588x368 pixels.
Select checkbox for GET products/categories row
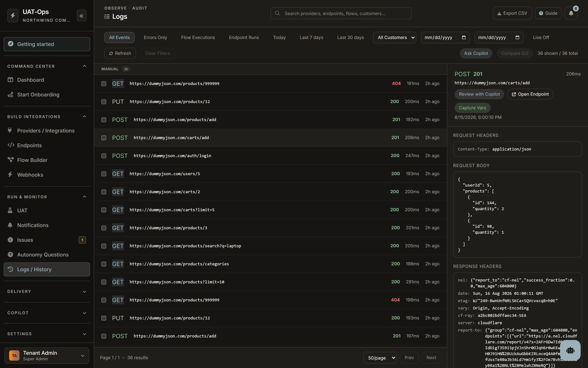pos(104,264)
